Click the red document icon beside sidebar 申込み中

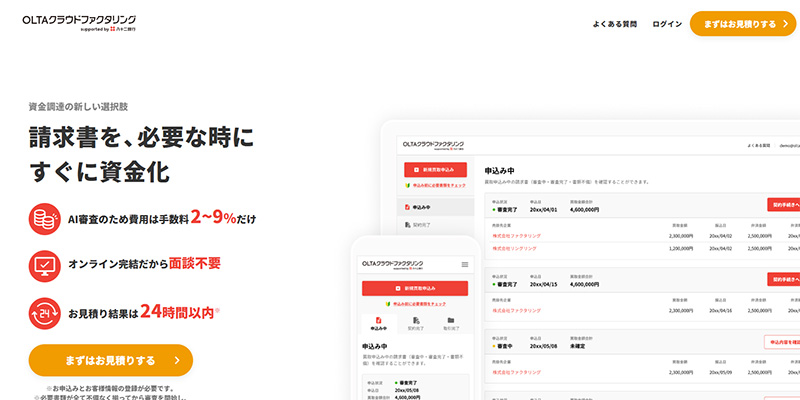407,207
